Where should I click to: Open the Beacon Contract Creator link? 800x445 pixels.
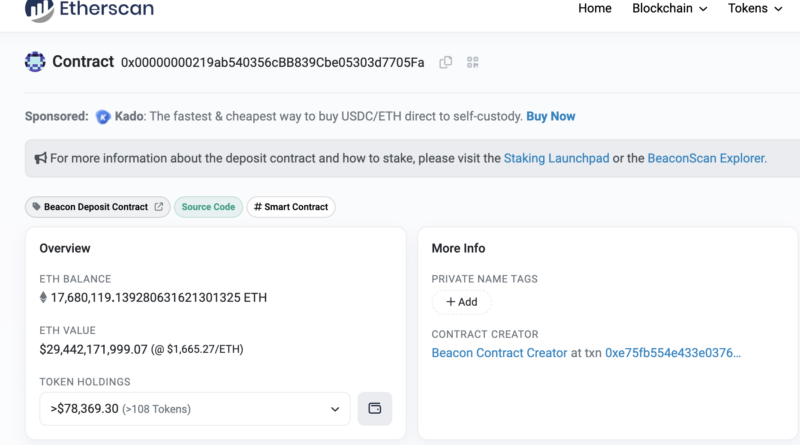498,353
